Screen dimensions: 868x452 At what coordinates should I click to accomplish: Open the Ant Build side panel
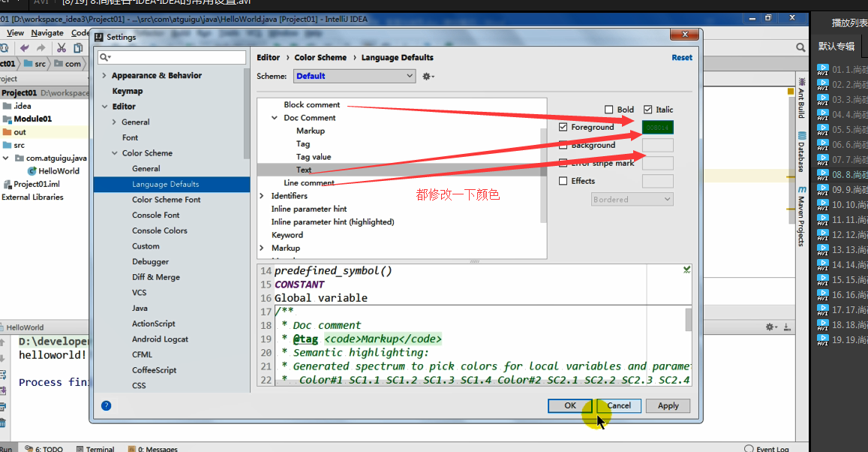point(801,98)
